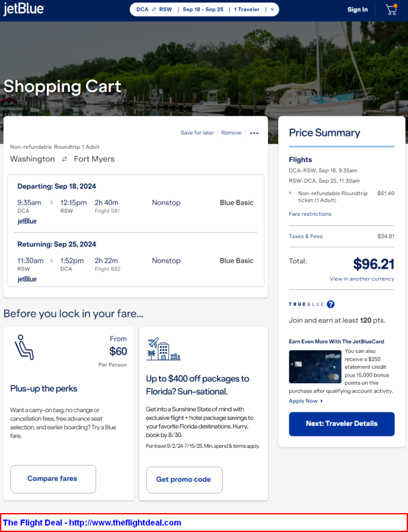Click the 11:30am return departure time
The height and width of the screenshot is (532, 408).
30,261
